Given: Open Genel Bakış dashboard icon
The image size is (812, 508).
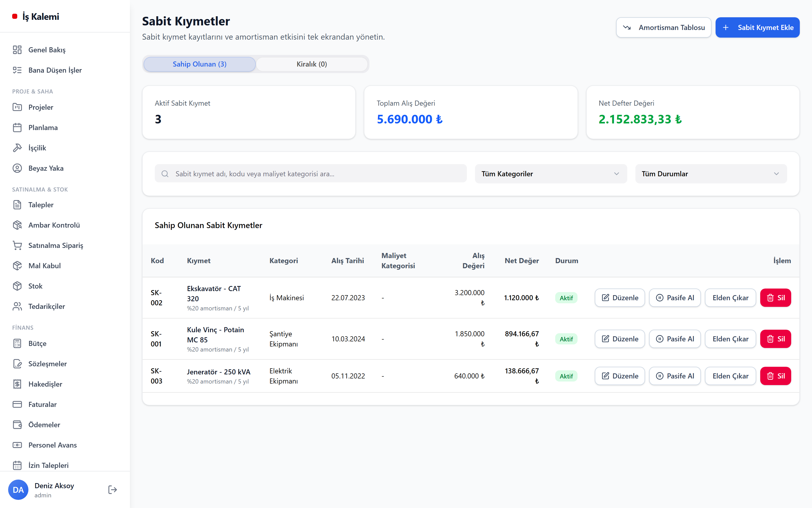Looking at the screenshot, I should pos(17,50).
